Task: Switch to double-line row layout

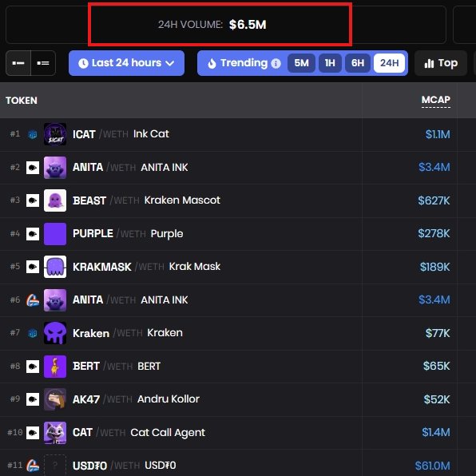Action: coord(43,63)
